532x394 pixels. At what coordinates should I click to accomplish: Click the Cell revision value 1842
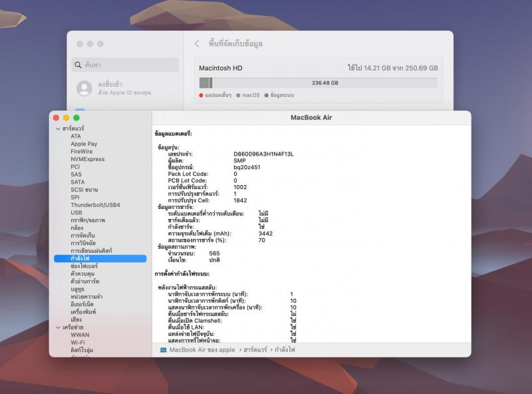[x=240, y=200]
